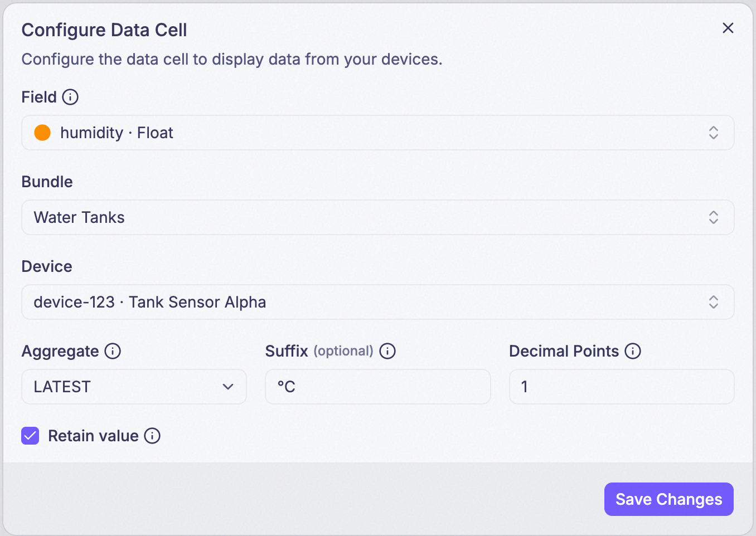The width and height of the screenshot is (756, 536).
Task: Click the chevron arrow in Aggregate select
Action: [x=228, y=387]
